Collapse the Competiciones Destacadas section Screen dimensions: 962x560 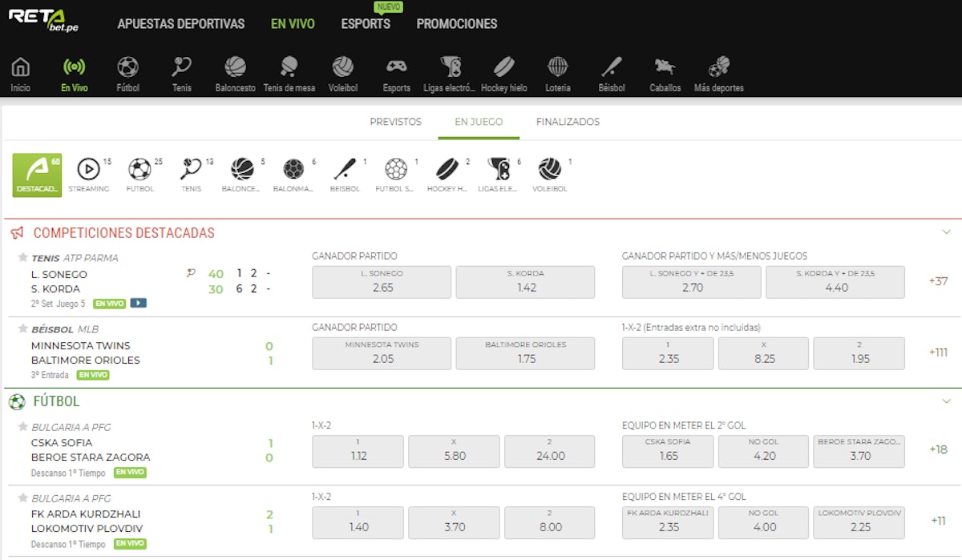click(946, 232)
